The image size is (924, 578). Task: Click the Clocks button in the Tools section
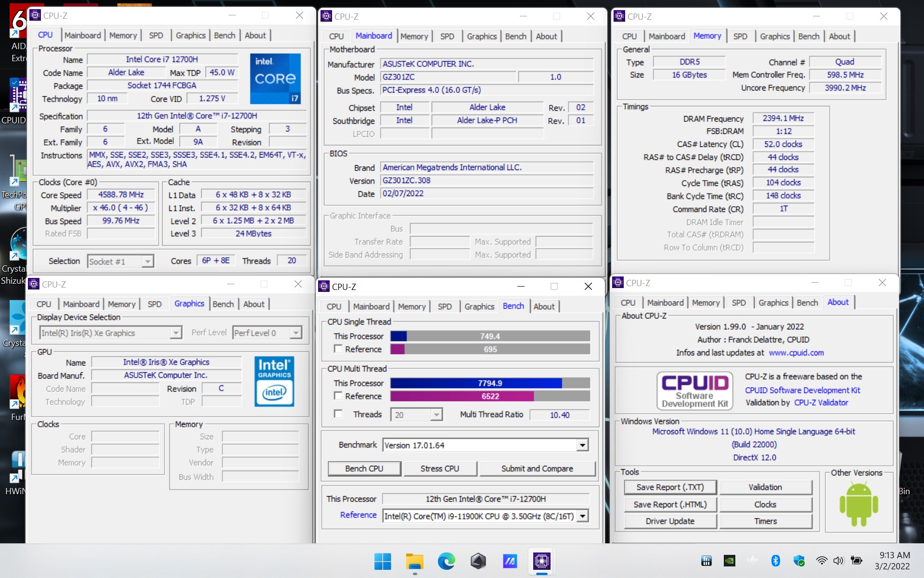(x=765, y=504)
